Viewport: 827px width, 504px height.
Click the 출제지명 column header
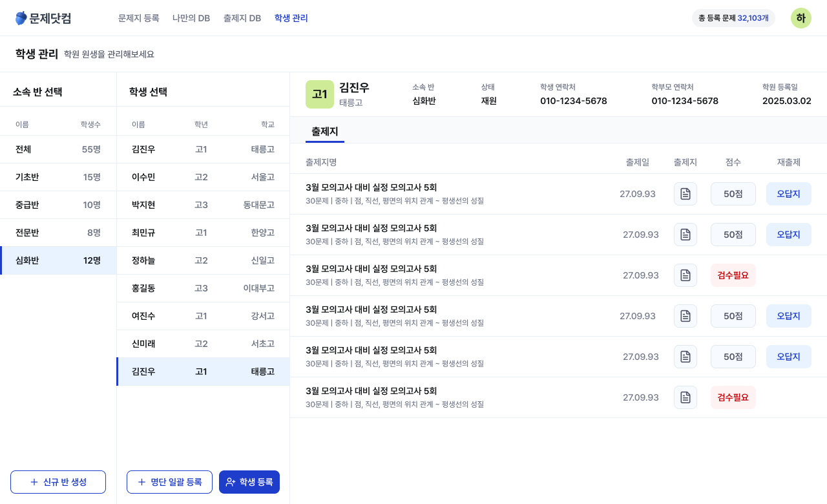[321, 162]
